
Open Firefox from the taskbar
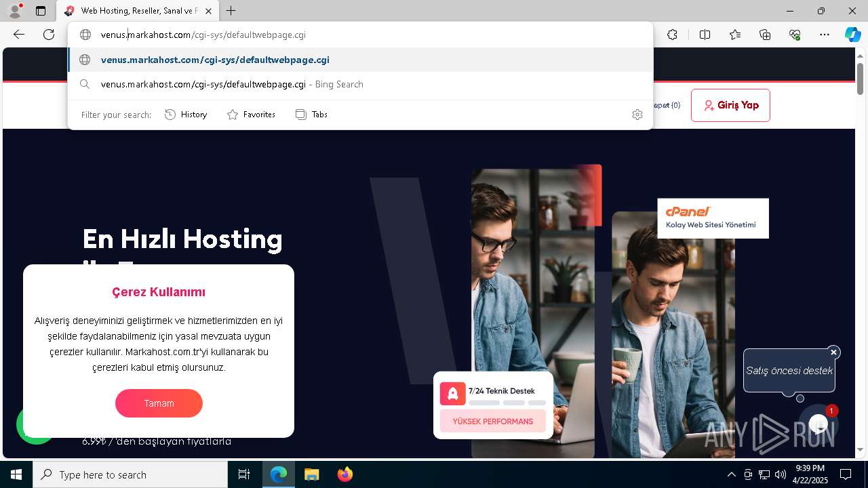(x=344, y=474)
